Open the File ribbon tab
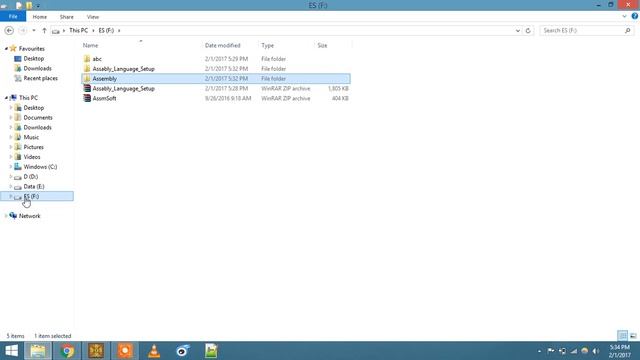 [13, 17]
